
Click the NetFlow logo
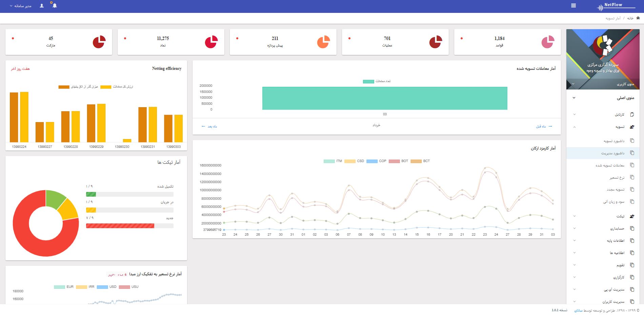(616, 6)
